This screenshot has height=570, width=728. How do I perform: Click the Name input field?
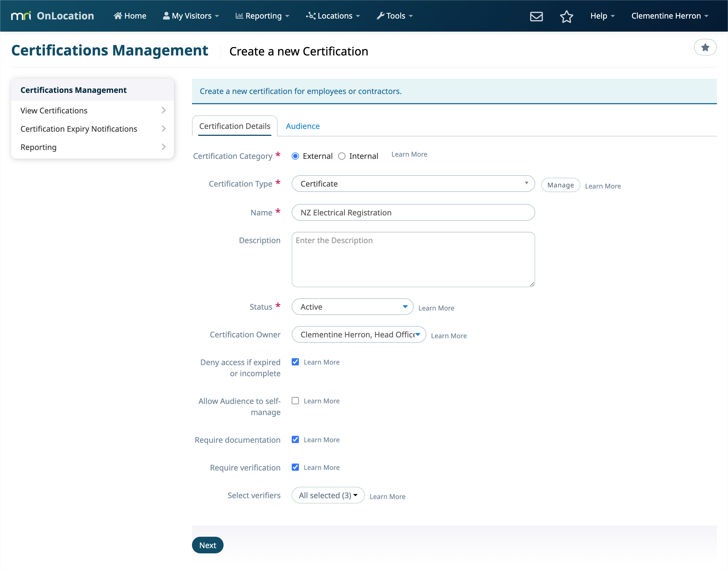413,212
